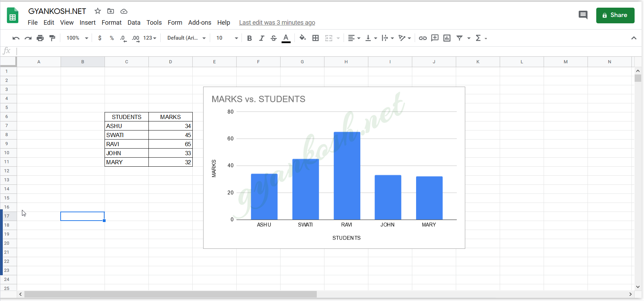Open the 'Last edit was 3 minutes ago' link
The height and width of the screenshot is (301, 644).
coord(277,23)
